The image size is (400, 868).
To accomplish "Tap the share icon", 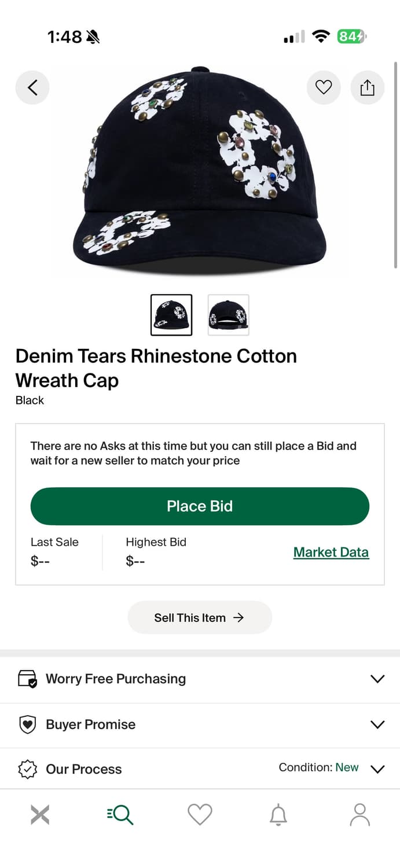I will pyautogui.click(x=368, y=87).
